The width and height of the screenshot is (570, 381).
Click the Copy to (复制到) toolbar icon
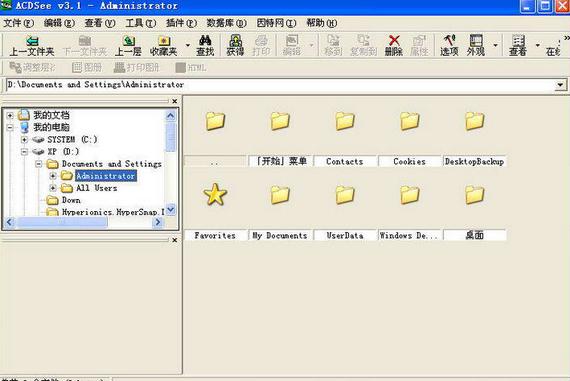(x=363, y=45)
